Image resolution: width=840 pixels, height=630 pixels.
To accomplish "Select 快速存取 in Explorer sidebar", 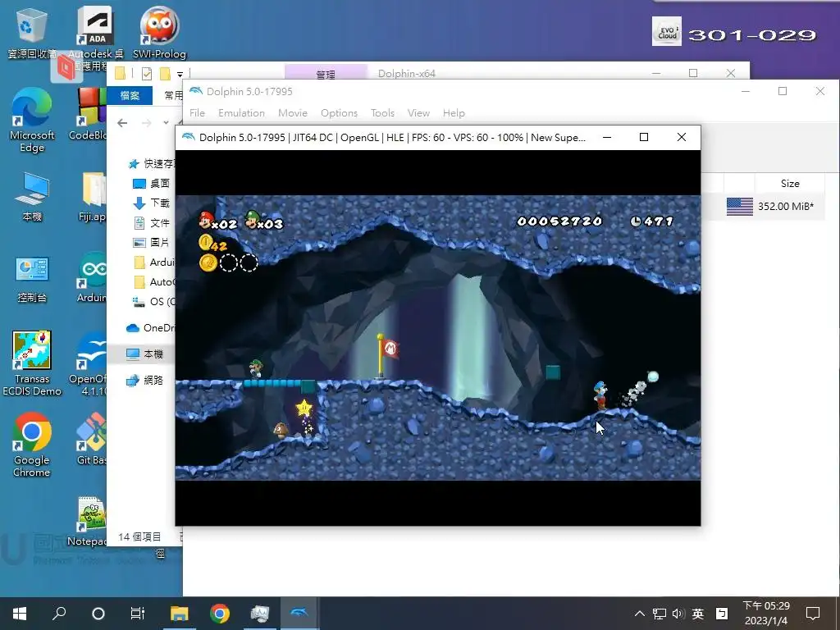I will coord(152,163).
